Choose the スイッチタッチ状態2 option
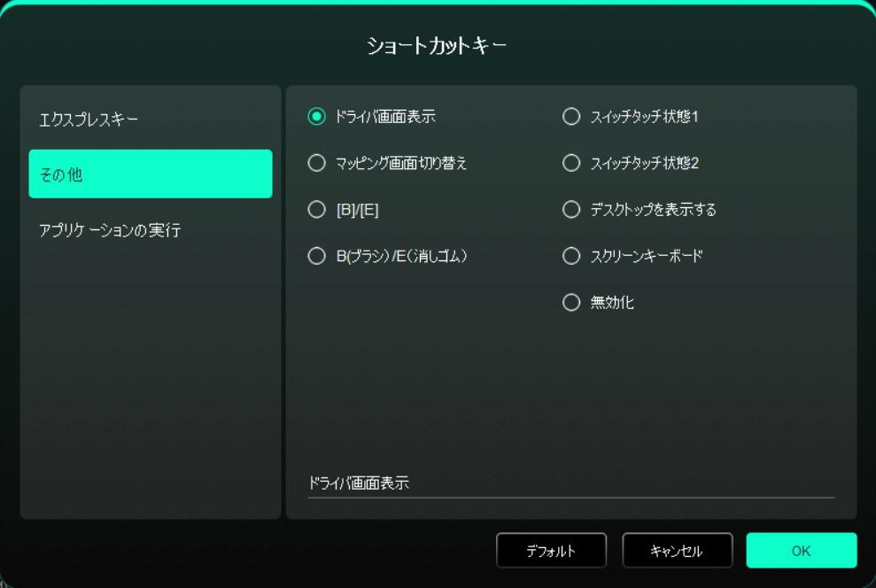The width and height of the screenshot is (876, 588). pos(571,163)
